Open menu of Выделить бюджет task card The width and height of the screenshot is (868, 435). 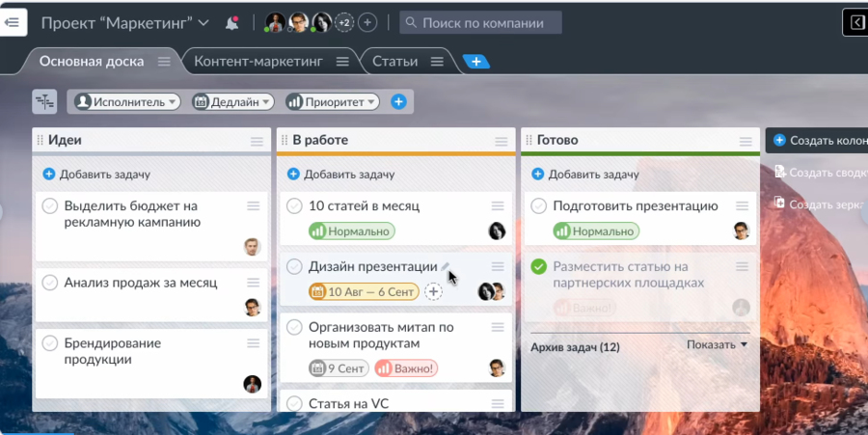point(254,205)
